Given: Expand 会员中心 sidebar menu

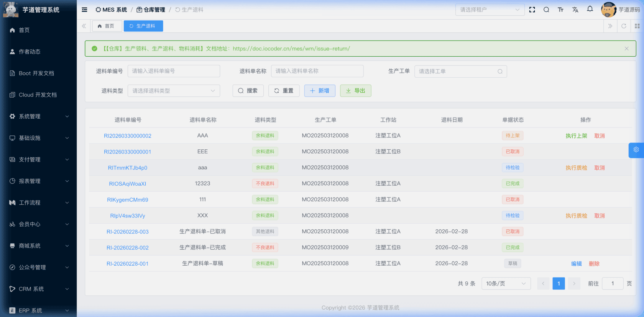Looking at the screenshot, I should pos(38,224).
